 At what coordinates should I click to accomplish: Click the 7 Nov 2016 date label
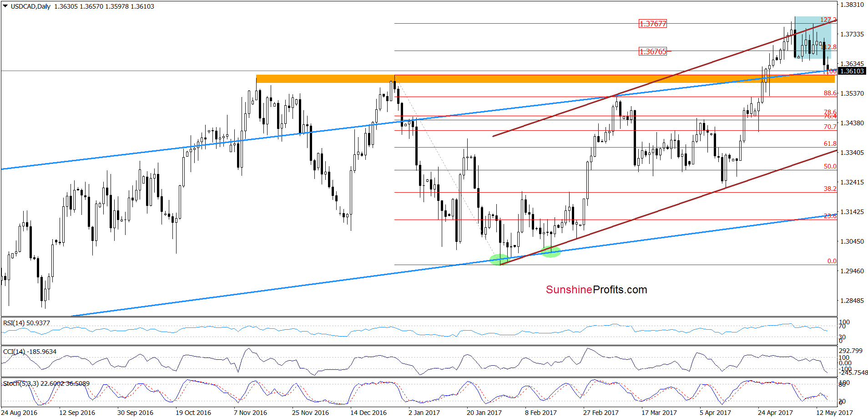click(x=250, y=413)
